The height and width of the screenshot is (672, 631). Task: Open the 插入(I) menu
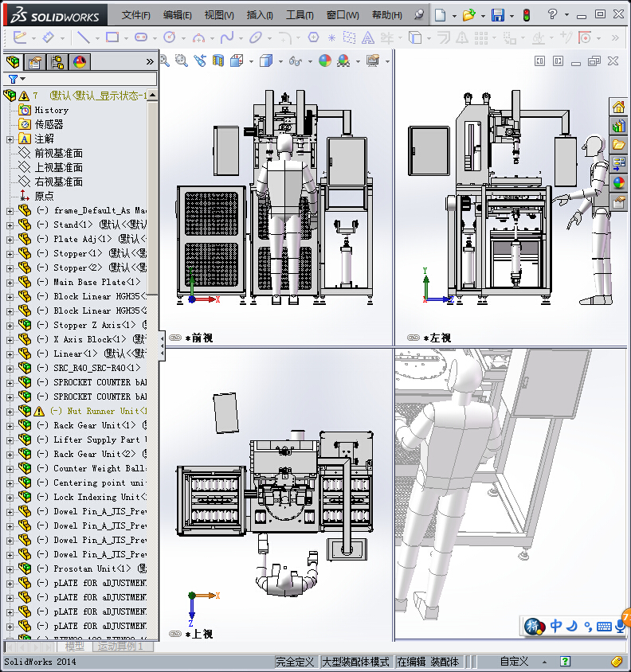[260, 15]
